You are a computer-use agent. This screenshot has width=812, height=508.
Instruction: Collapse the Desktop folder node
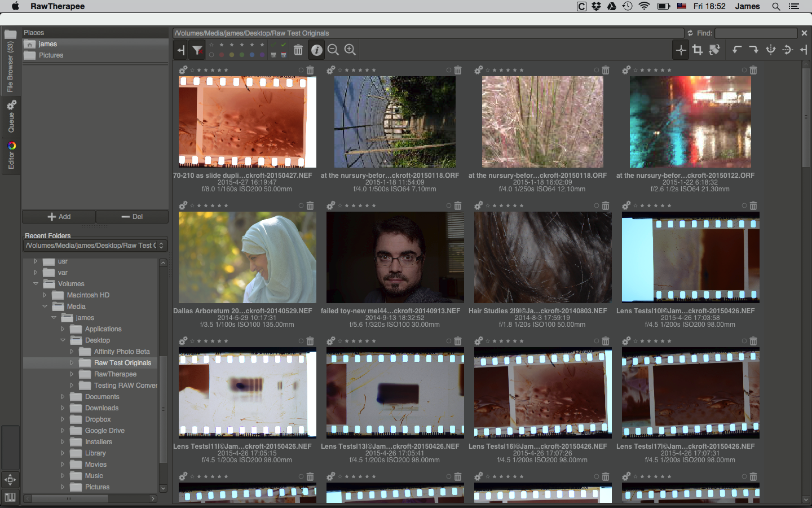click(63, 340)
